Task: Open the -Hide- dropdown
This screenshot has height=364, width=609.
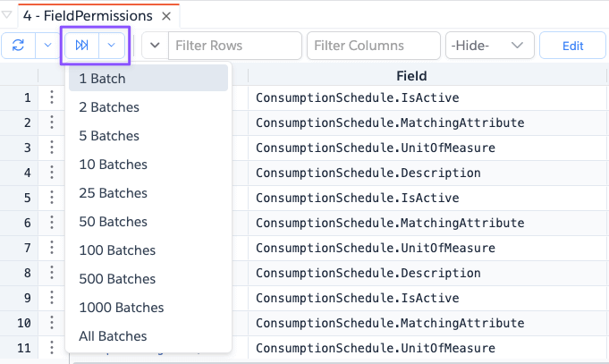Action: coord(490,46)
